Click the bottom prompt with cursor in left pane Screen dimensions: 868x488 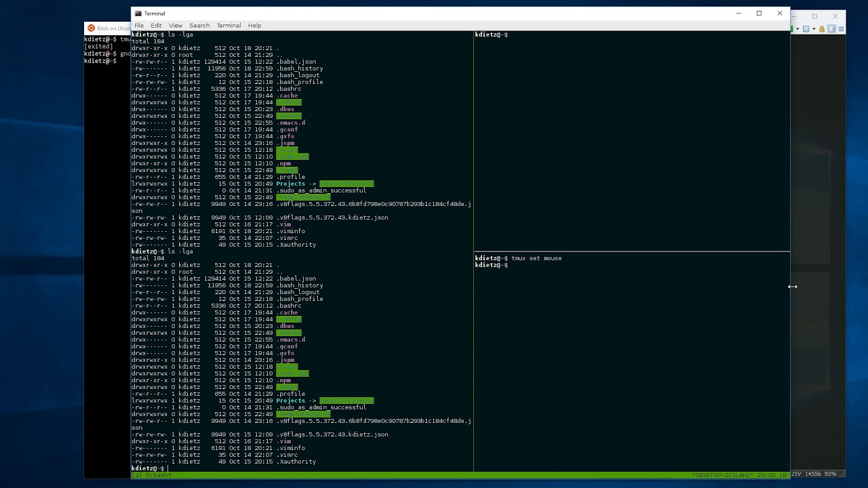click(x=149, y=468)
